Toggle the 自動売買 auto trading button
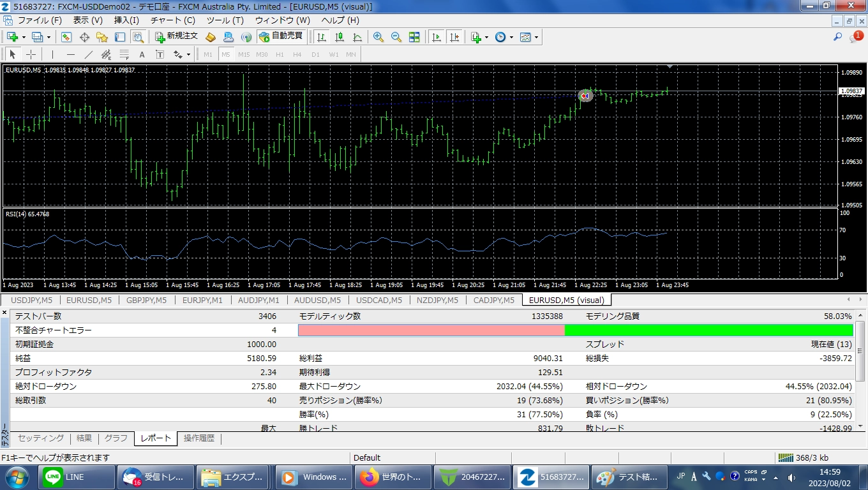 (281, 37)
